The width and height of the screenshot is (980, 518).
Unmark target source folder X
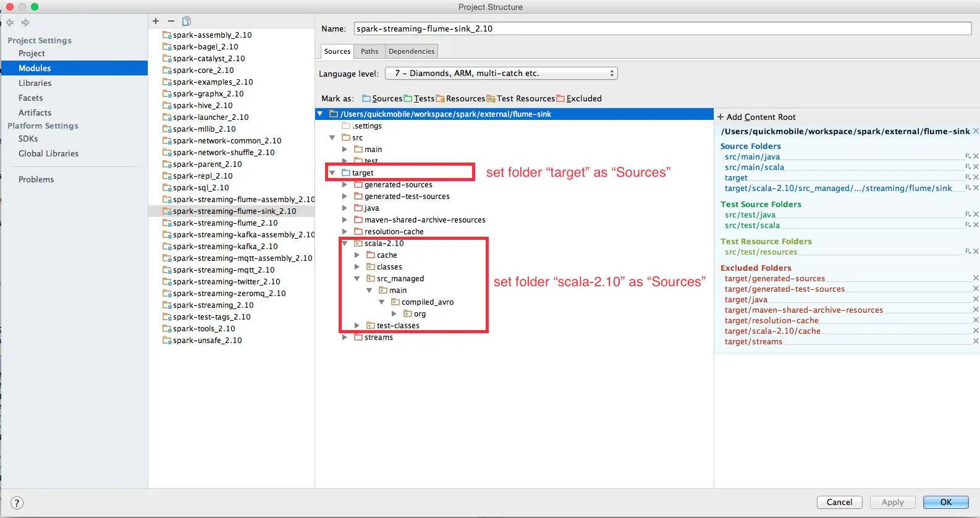click(976, 177)
